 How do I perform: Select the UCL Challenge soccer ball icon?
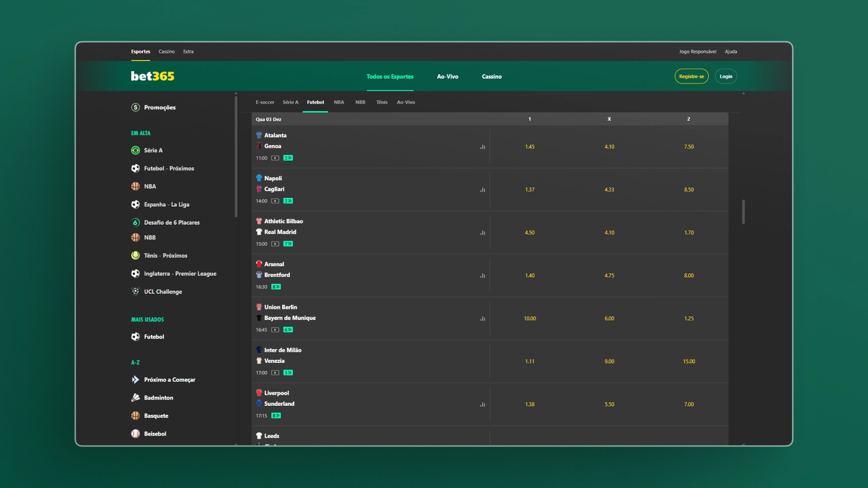click(x=135, y=291)
